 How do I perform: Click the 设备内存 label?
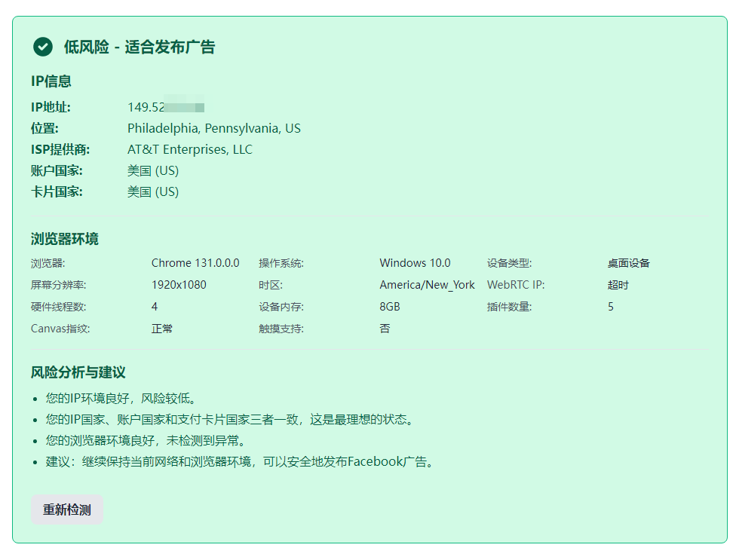coord(281,307)
